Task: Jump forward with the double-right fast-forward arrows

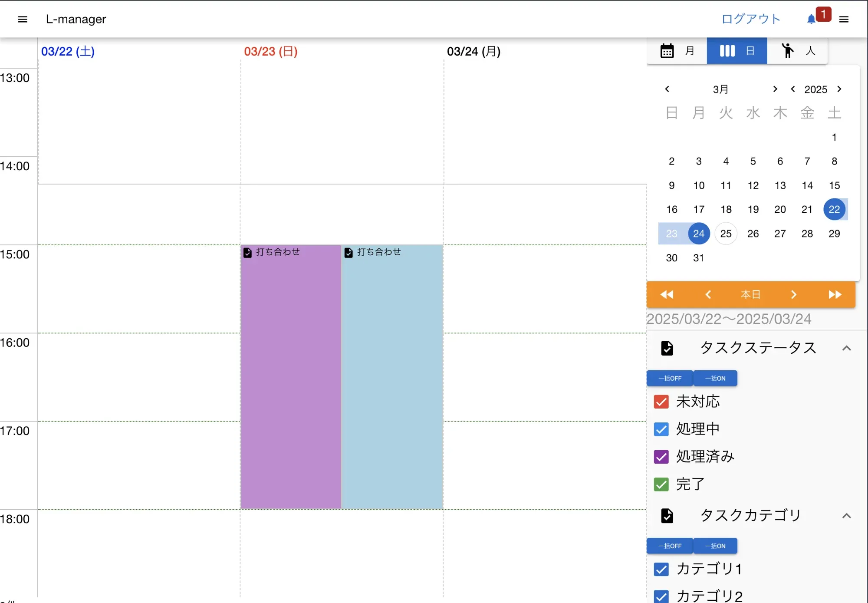Action: coord(835,295)
